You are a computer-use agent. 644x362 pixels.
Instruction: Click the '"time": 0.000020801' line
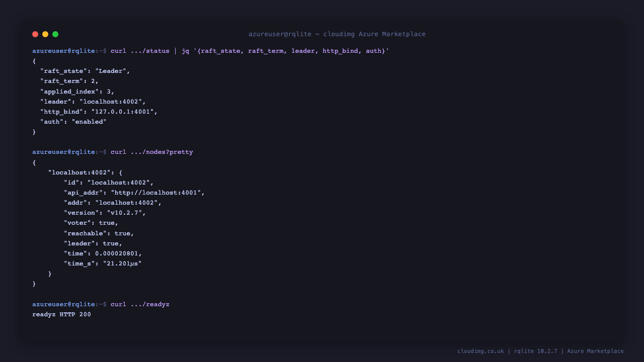click(x=103, y=253)
